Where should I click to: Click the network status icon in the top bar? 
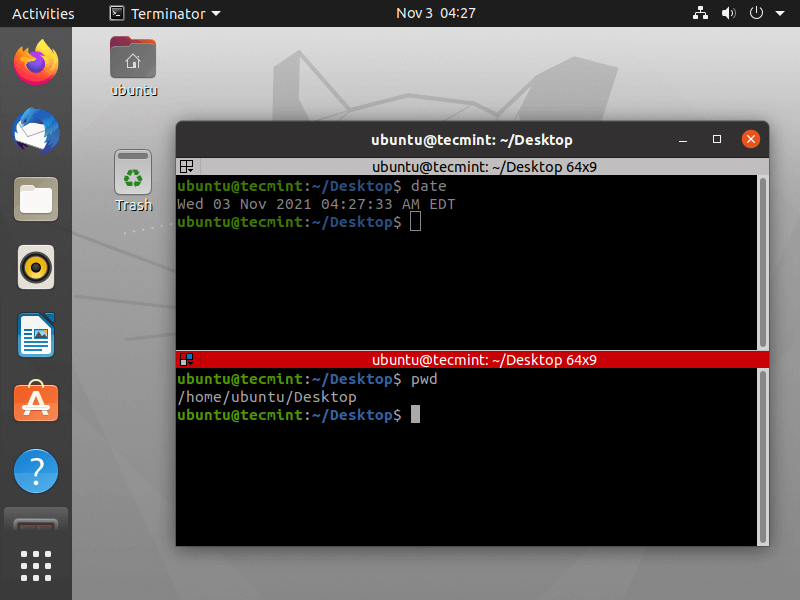tap(700, 13)
